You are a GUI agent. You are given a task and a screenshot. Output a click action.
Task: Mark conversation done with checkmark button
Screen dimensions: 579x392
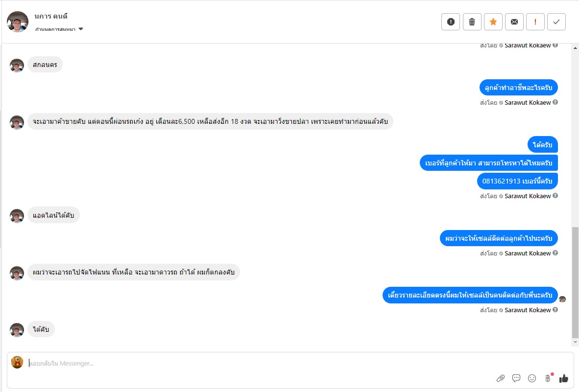[x=556, y=22]
